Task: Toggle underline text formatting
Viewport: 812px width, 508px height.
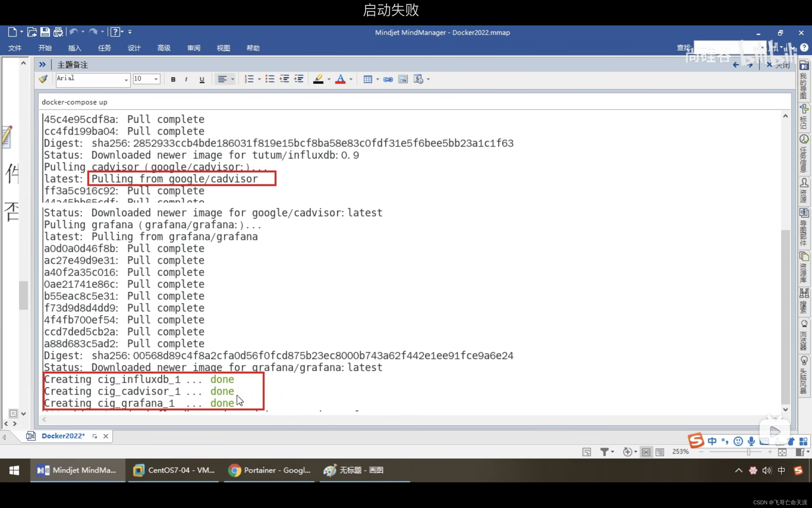Action: pyautogui.click(x=202, y=80)
